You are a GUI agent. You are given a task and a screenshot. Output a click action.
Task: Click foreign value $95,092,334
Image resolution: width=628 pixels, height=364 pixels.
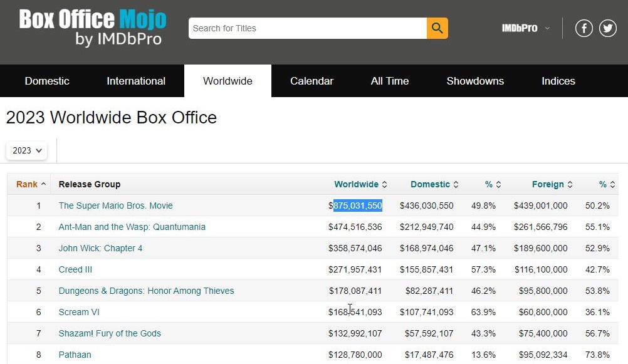coord(543,355)
